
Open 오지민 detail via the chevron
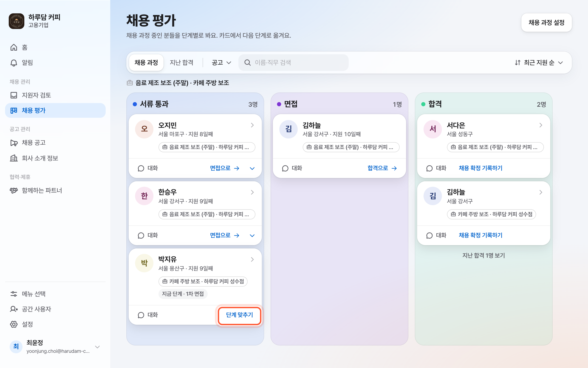pyautogui.click(x=252, y=125)
